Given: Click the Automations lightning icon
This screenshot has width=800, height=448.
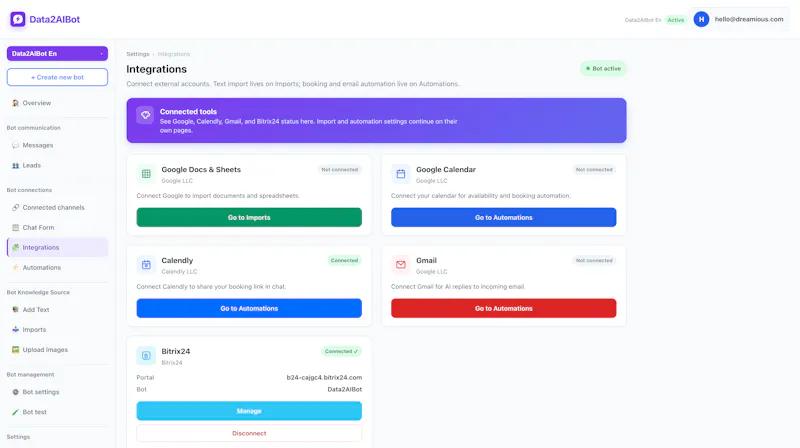Looking at the screenshot, I should coord(15,267).
